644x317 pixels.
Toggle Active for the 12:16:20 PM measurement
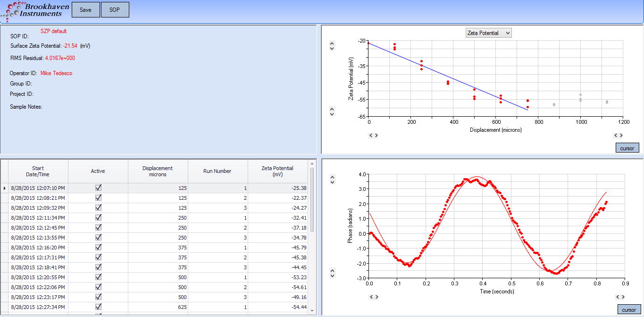(98, 248)
